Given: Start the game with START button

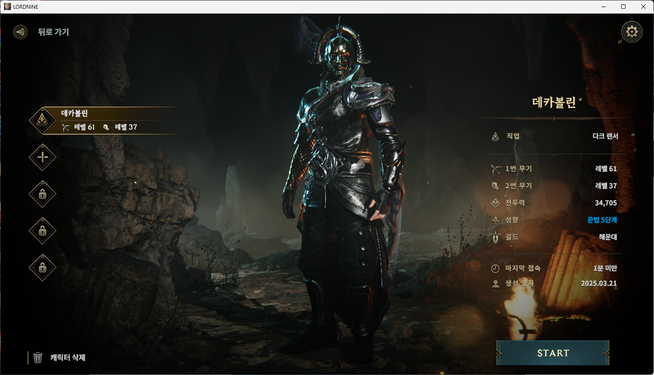Looking at the screenshot, I should tap(553, 353).
